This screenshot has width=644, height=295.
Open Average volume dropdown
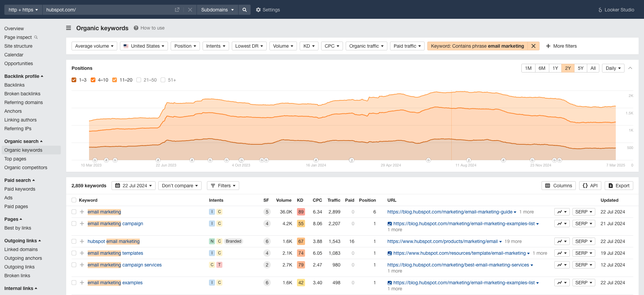(x=94, y=46)
